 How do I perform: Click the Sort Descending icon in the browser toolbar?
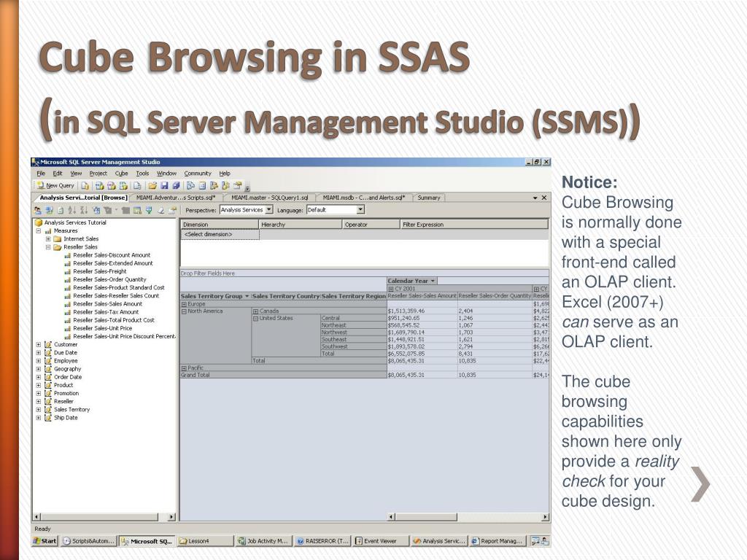84,211
